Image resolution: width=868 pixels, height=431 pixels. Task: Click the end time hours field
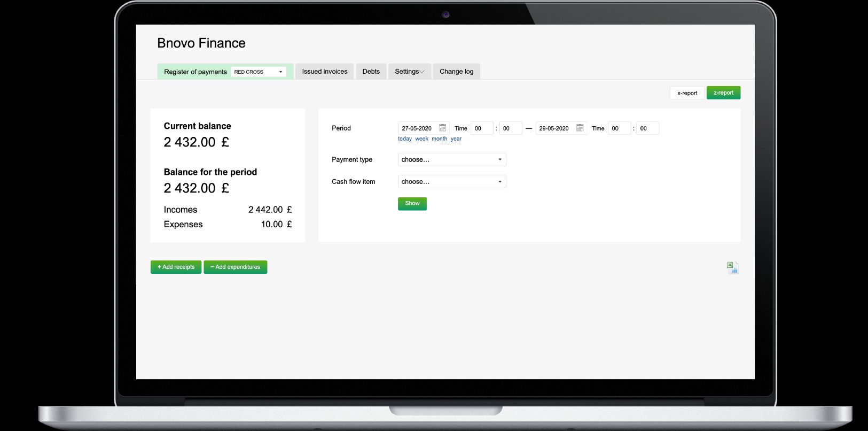619,128
